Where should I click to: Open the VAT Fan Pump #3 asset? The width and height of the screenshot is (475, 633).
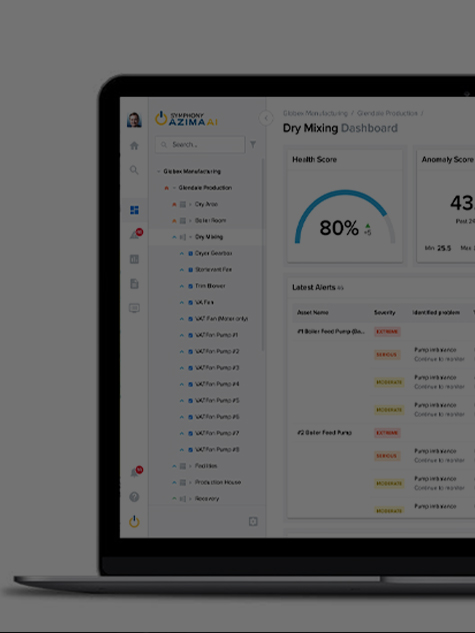coord(217,368)
